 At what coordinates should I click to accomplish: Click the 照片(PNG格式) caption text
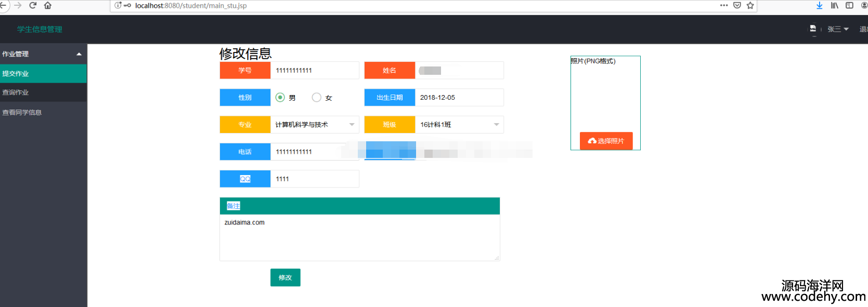click(593, 61)
